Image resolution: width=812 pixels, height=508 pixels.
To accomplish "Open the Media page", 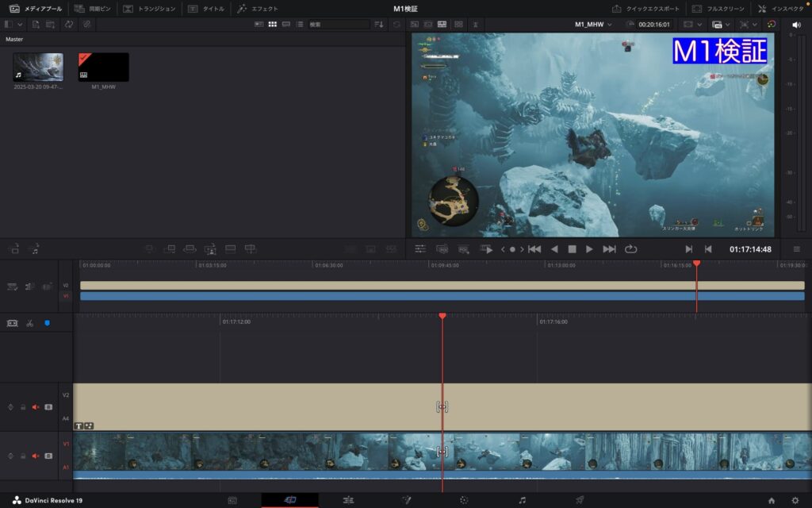I will click(x=232, y=500).
